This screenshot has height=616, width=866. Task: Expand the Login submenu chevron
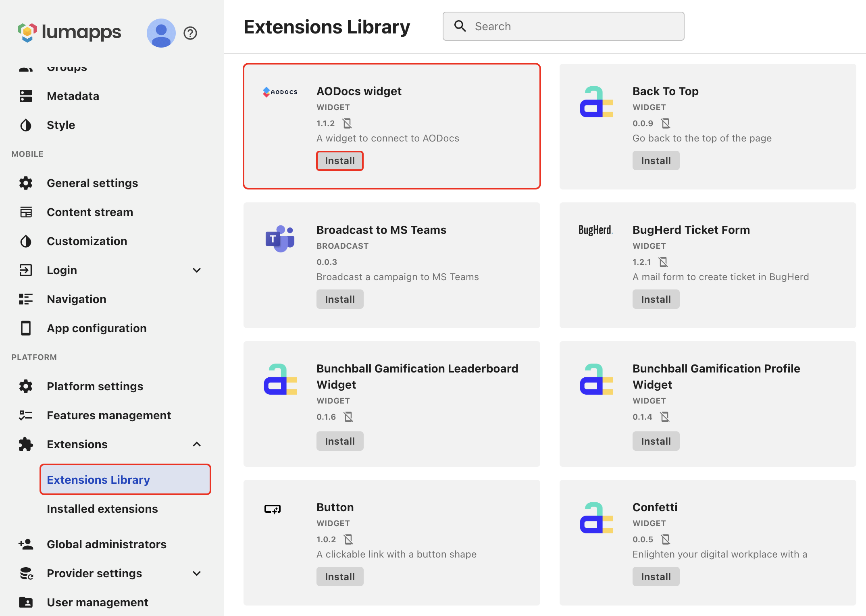click(x=197, y=270)
